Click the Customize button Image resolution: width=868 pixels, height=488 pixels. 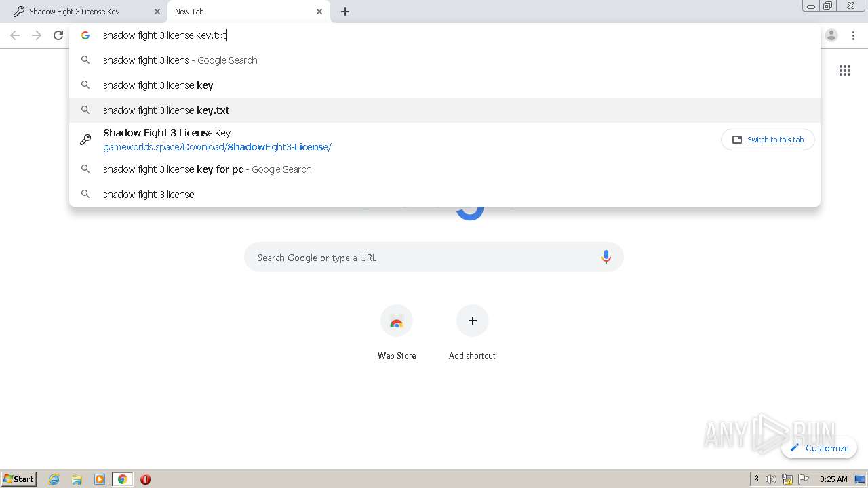click(x=819, y=448)
